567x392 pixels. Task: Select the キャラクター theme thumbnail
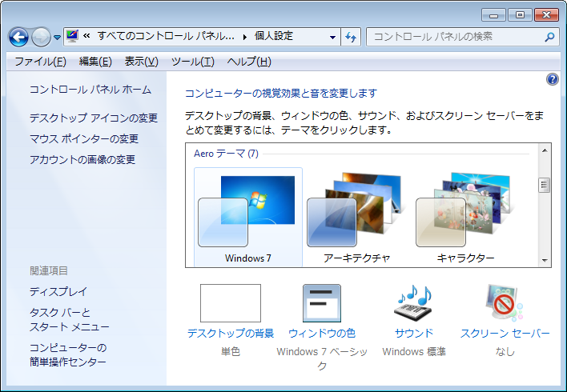click(x=465, y=217)
